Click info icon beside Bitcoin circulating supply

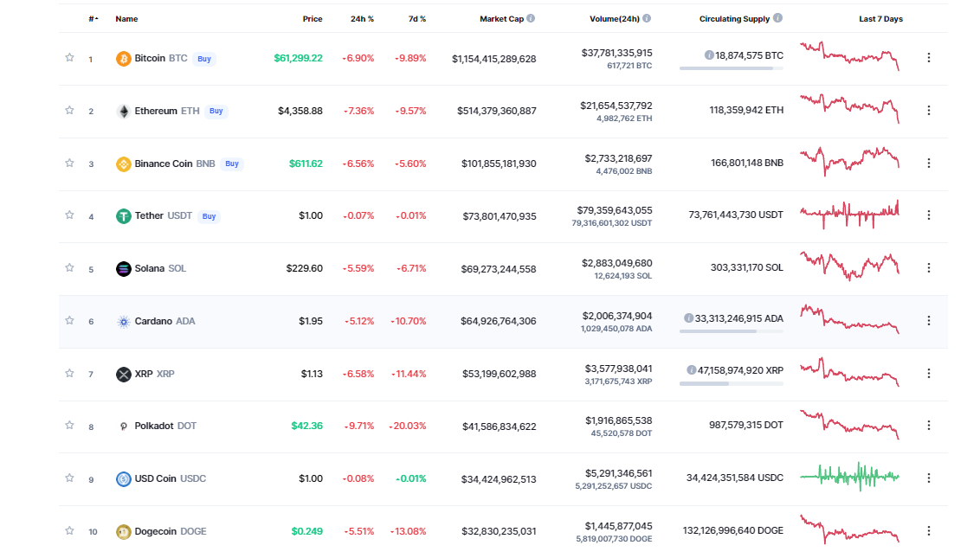[709, 55]
